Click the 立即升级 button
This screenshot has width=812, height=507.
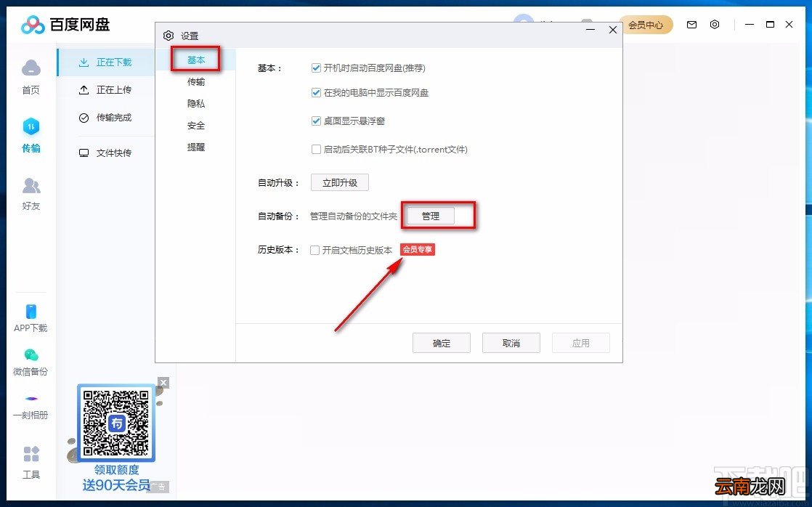[x=340, y=182]
